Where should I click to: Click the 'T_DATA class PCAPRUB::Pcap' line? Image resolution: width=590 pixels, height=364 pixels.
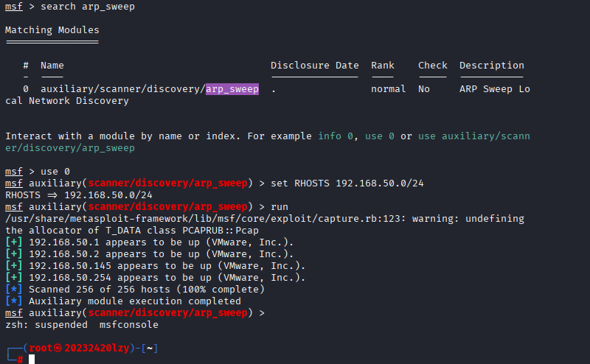132,231
